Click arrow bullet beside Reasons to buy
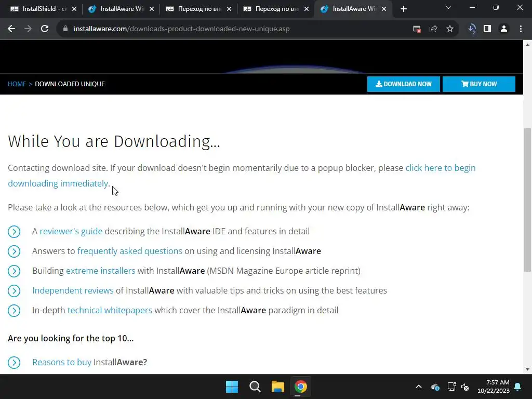 click(x=14, y=362)
